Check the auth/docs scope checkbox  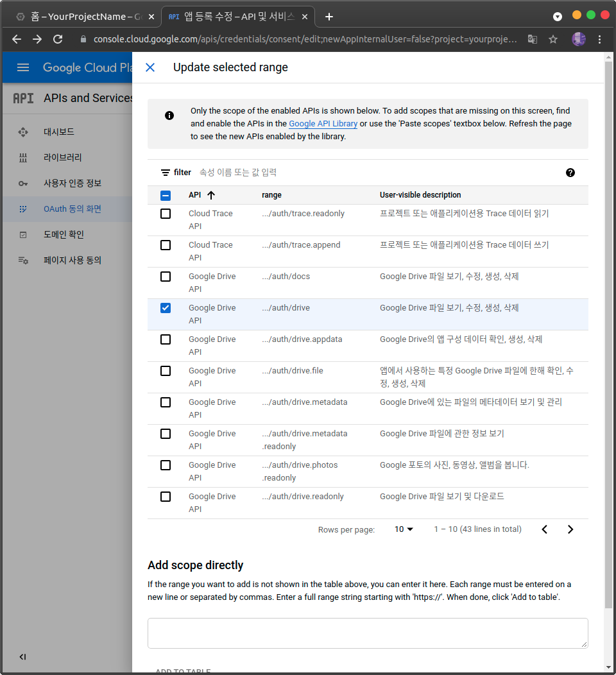coord(166,277)
